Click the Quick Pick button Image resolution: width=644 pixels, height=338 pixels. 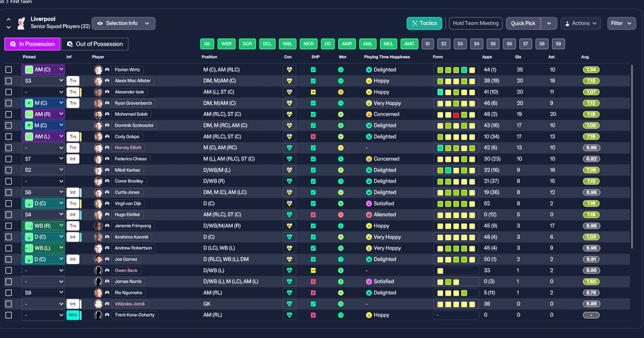[523, 23]
